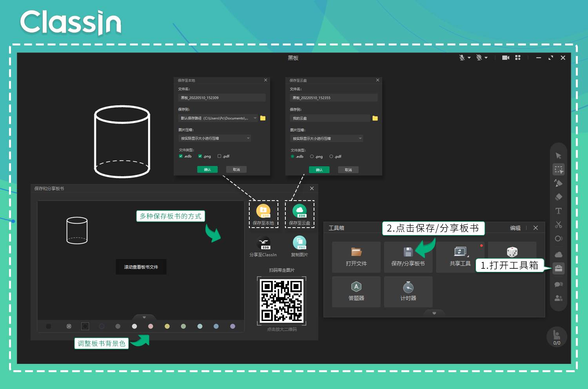Open 图片压缩 dropdown in 保存至云盘 dialog
The image size is (588, 389).
327,138
